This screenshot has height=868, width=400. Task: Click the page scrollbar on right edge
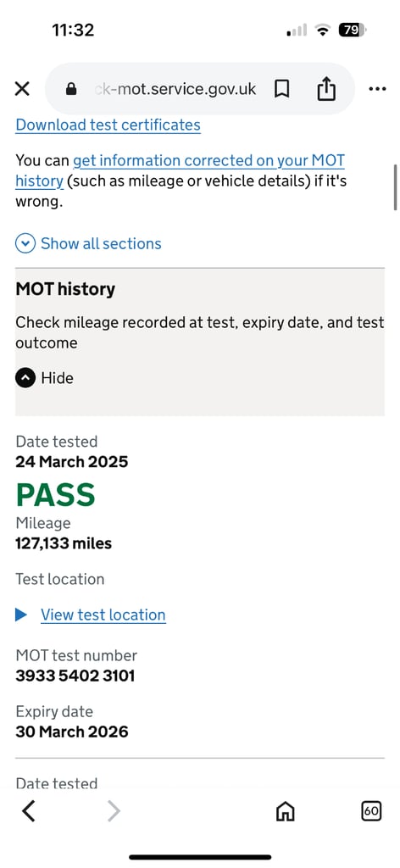coord(395,187)
